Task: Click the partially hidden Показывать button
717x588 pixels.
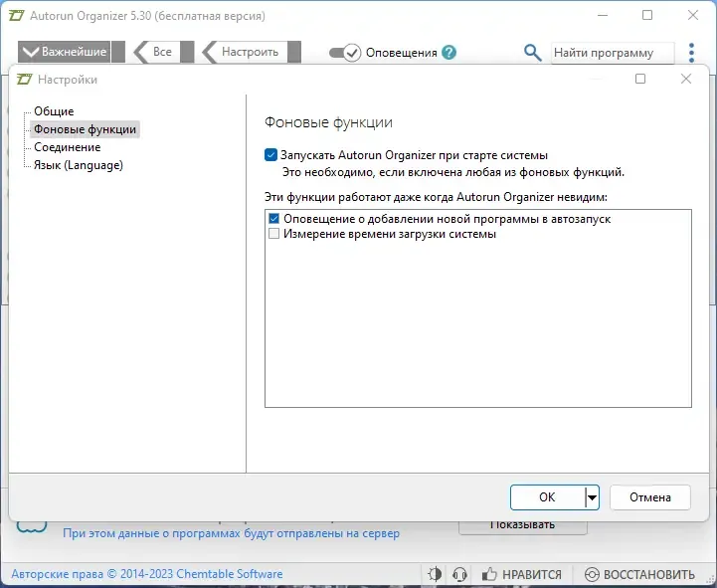Action: pyautogui.click(x=523, y=526)
